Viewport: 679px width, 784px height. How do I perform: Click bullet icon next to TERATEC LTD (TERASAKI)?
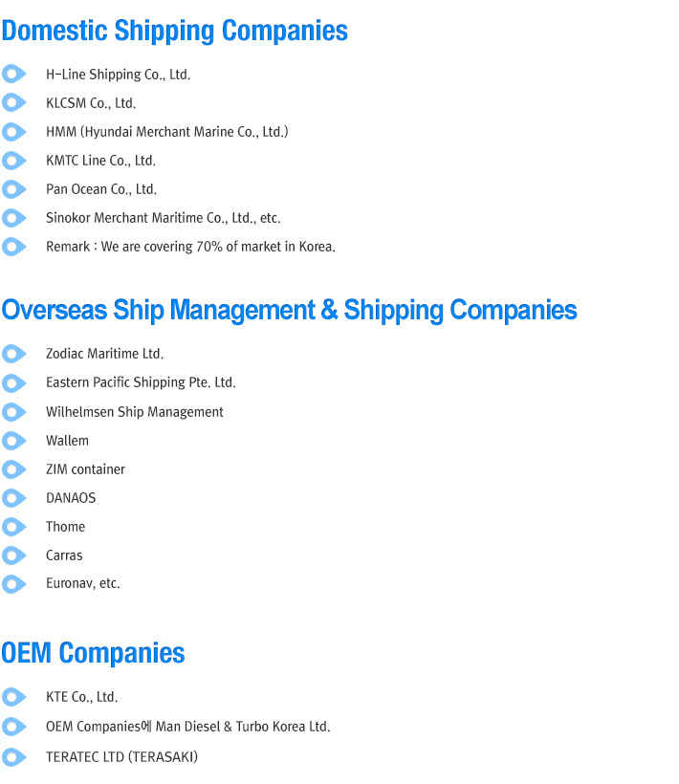tap(14, 757)
